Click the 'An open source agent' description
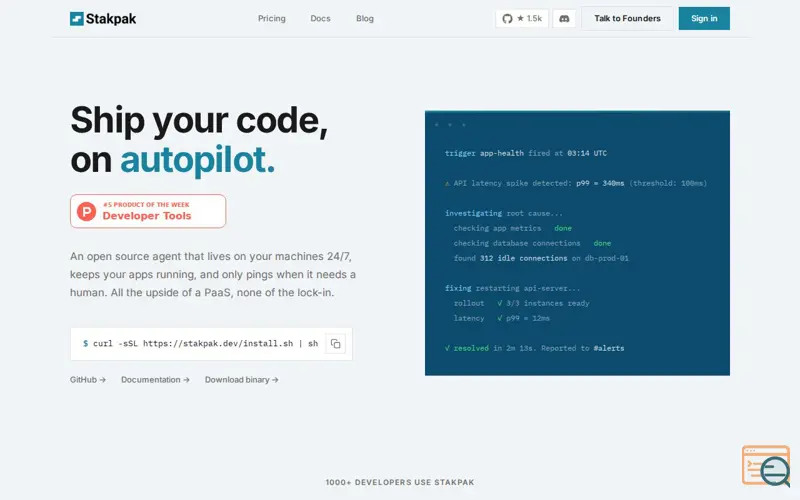The width and height of the screenshot is (800, 500). point(213,274)
